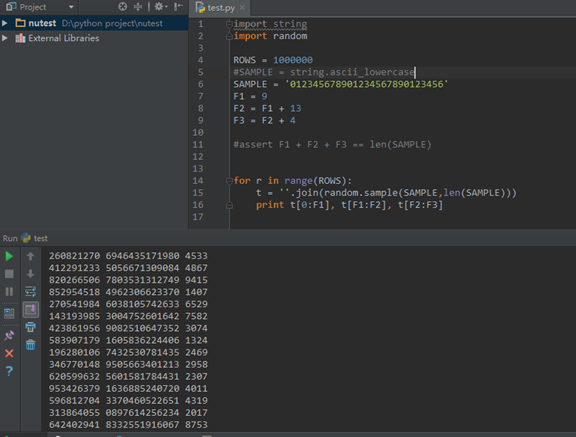Click the 'F1 = 9' line
Screen dimensions: 576x437
tap(250, 96)
